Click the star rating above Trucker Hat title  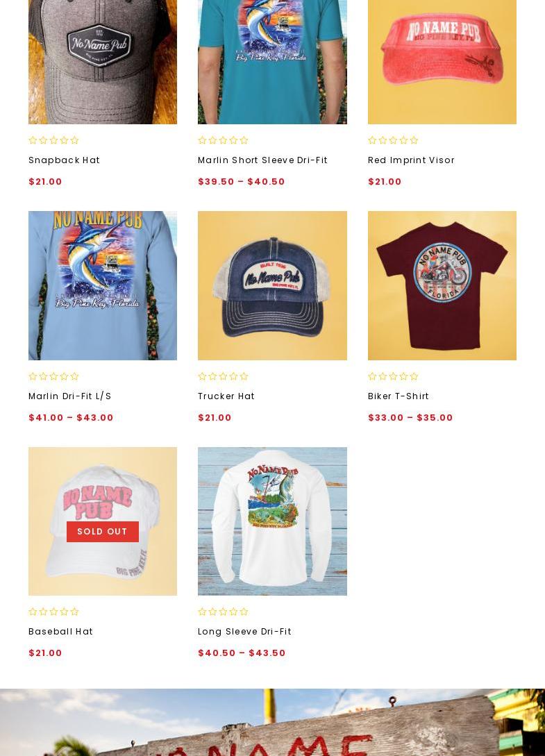(223, 376)
